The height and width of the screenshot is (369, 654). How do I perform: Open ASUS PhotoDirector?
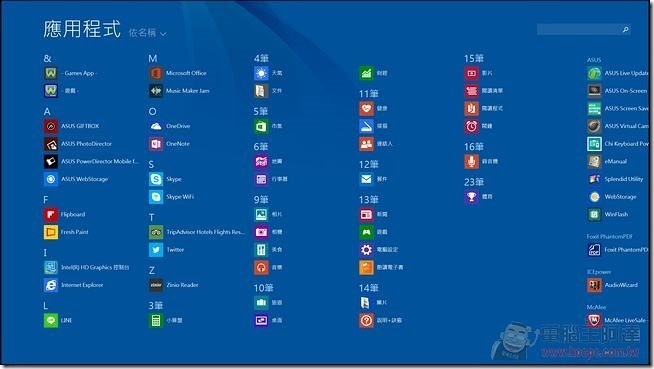[x=78, y=144]
